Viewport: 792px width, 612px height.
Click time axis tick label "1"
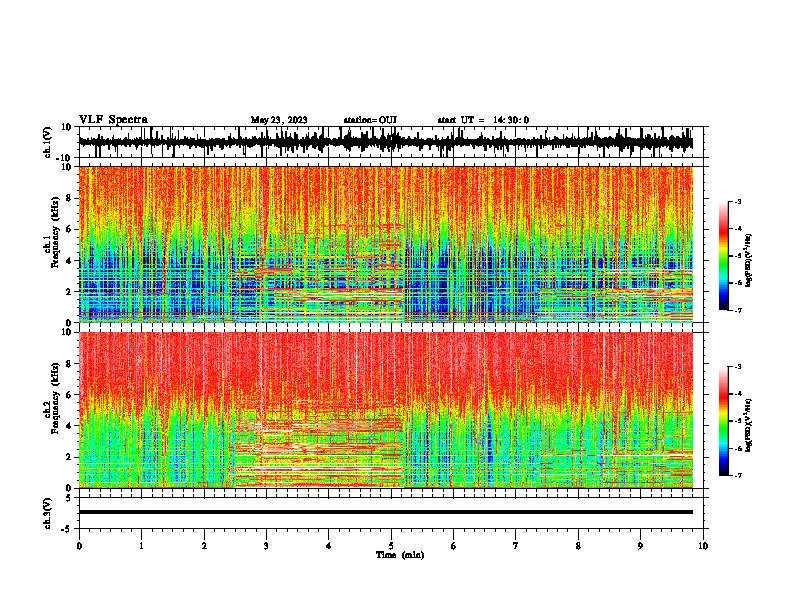tap(141, 546)
